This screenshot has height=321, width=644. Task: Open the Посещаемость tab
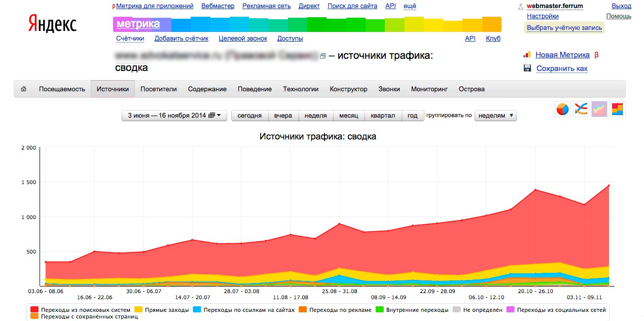[62, 89]
